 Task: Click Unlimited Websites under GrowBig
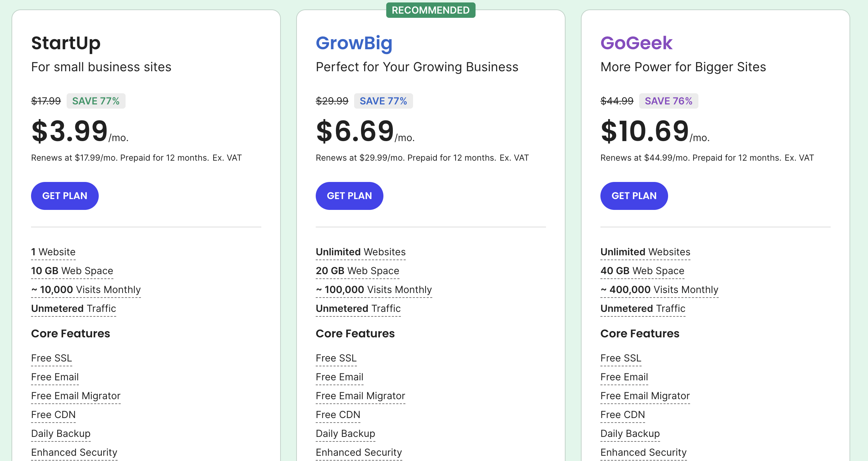point(360,252)
